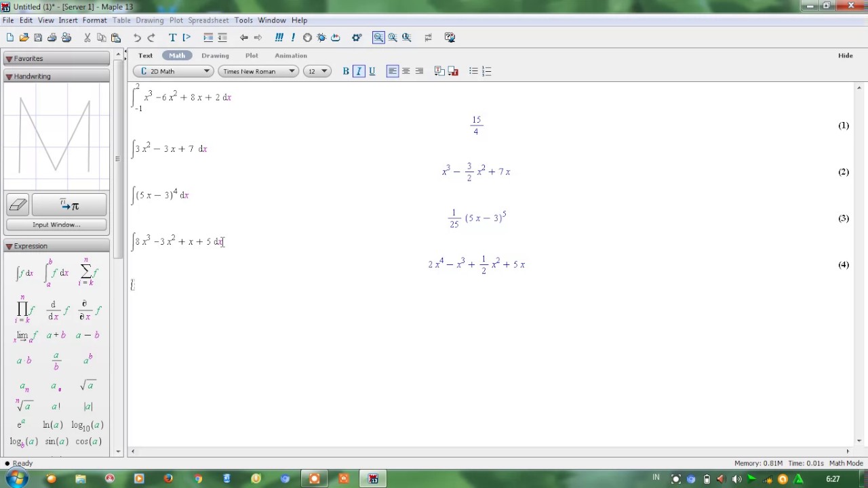Open the debugger bug icon
This screenshot has width=868, height=488.
click(321, 37)
